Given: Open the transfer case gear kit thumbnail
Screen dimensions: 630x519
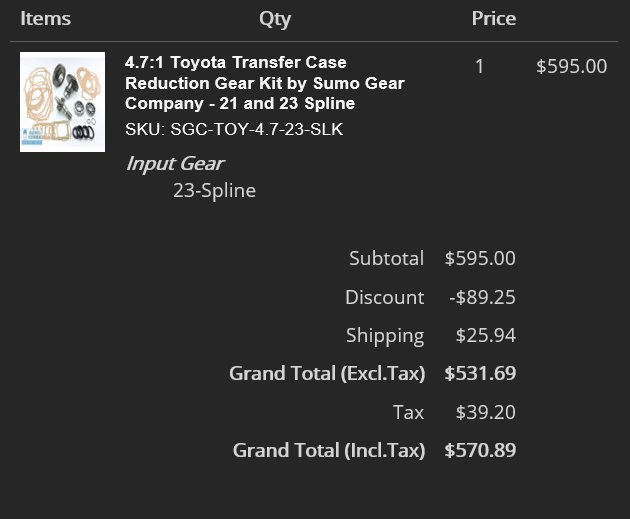Looking at the screenshot, I should pyautogui.click(x=62, y=102).
